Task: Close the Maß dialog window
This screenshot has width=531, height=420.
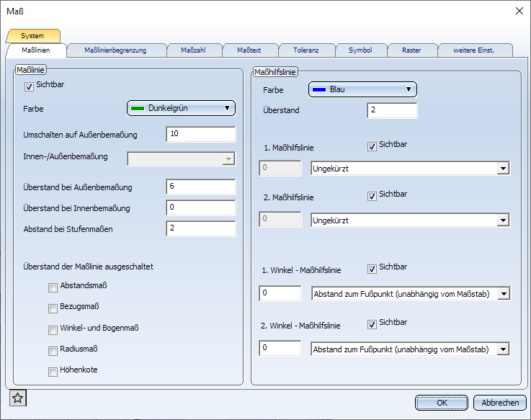Action: [x=519, y=10]
